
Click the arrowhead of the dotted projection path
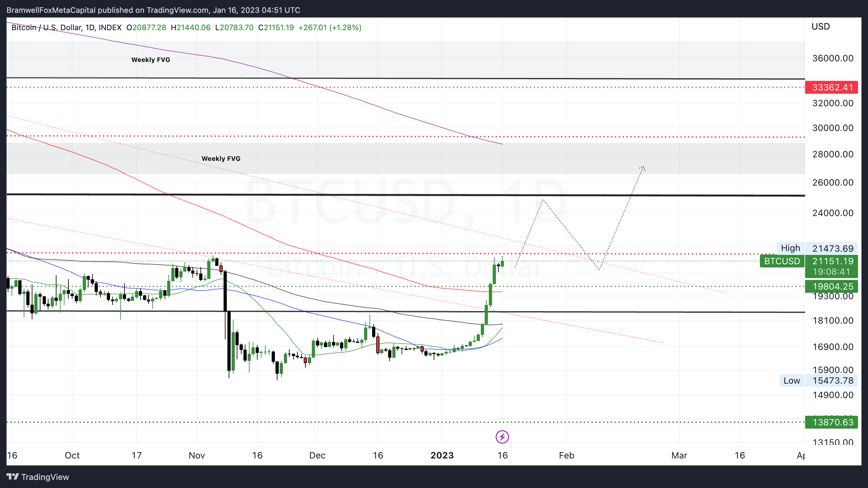[642, 168]
